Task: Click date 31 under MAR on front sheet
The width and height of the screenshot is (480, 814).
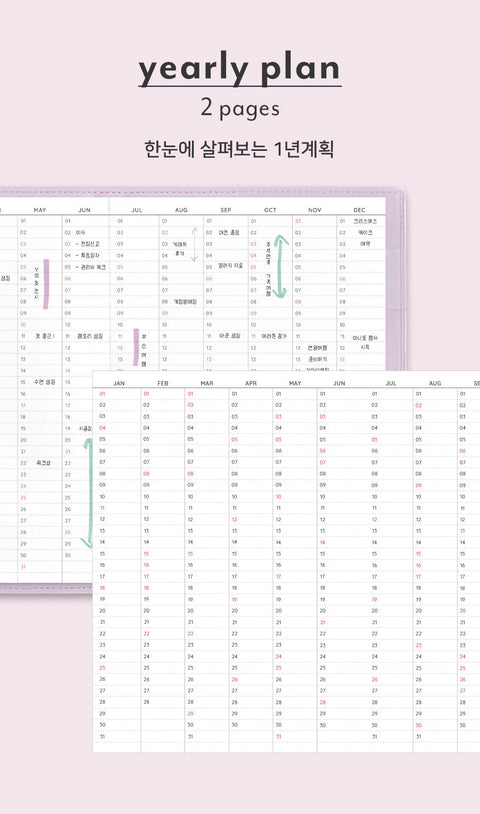Action: click(190, 737)
